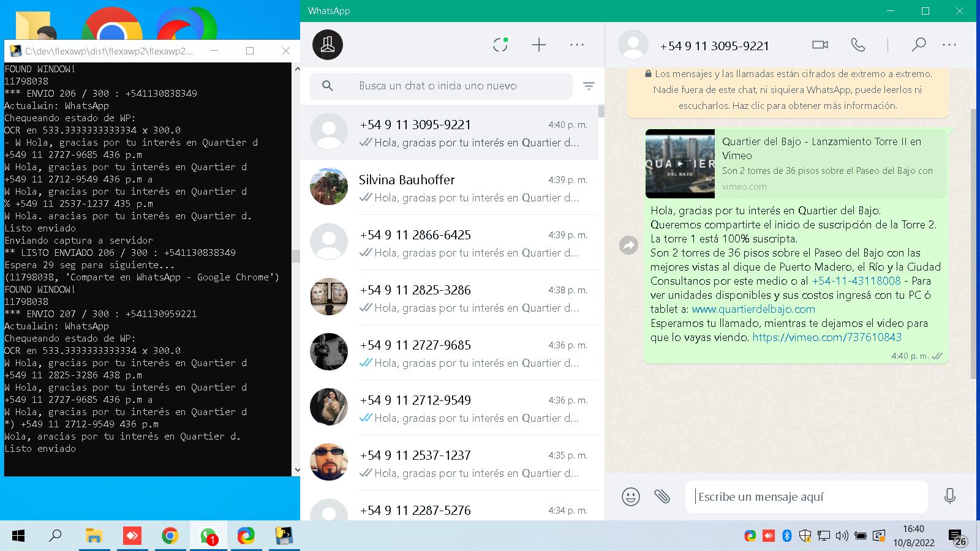Click the chat search input field
Image resolution: width=980 pixels, height=551 pixels.
pyautogui.click(x=441, y=86)
